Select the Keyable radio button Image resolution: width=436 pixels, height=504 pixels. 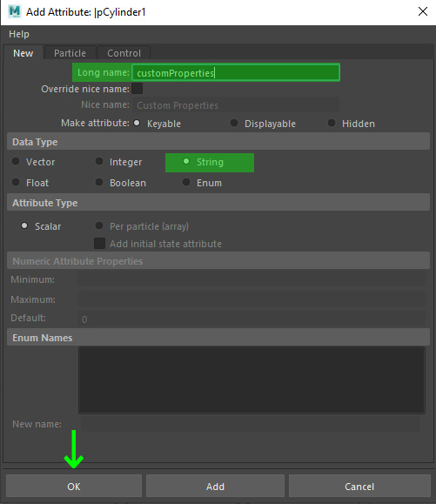[x=137, y=123]
